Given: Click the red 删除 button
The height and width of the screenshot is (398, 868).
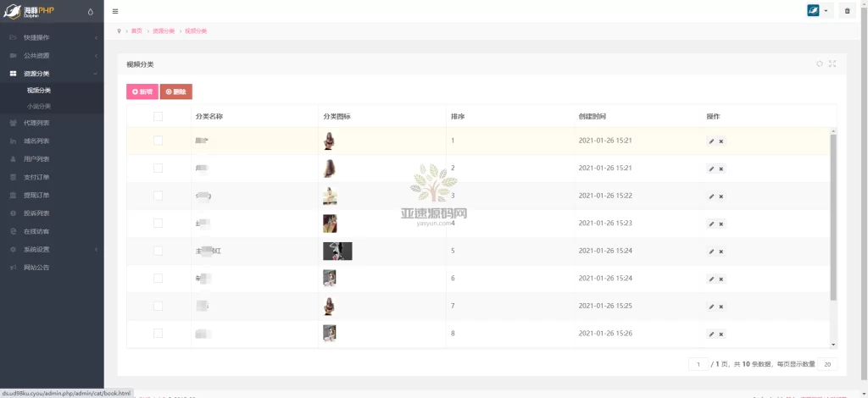Looking at the screenshot, I should coord(175,91).
